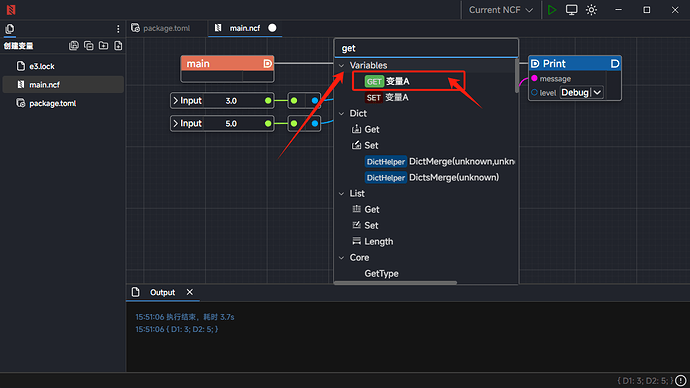Choose List Get entry
Viewport: 690px width, 388px height.
pos(366,209)
